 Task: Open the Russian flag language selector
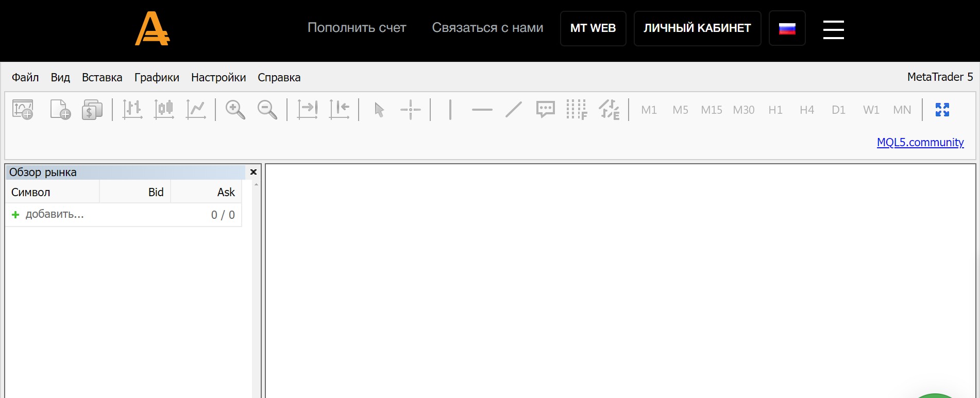point(787,28)
